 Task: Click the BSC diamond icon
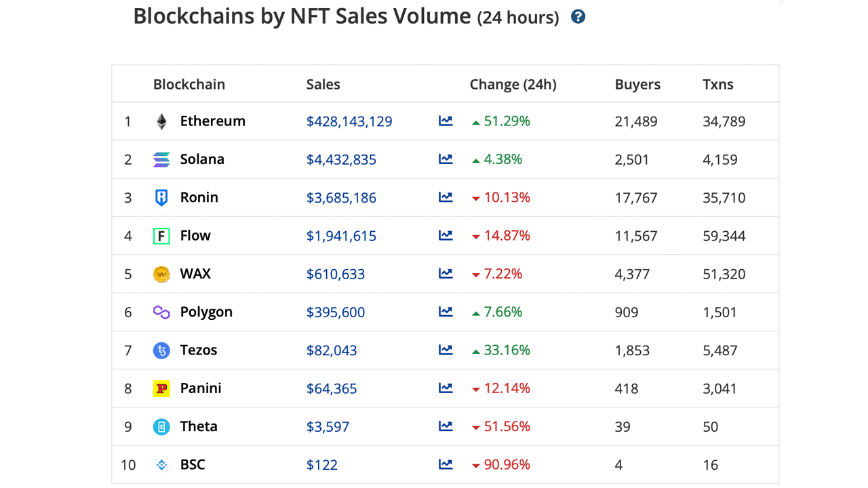(161, 464)
